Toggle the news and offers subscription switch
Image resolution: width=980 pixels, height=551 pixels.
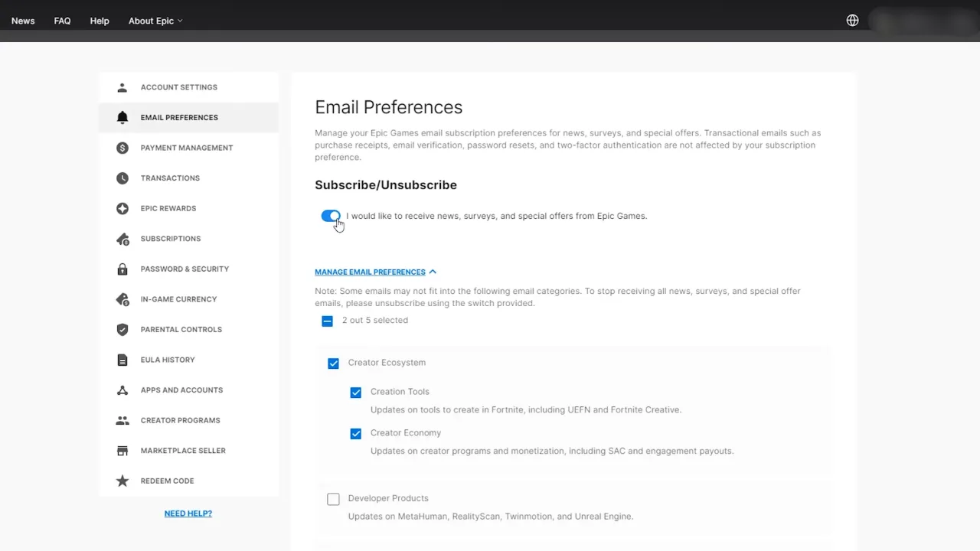(331, 216)
